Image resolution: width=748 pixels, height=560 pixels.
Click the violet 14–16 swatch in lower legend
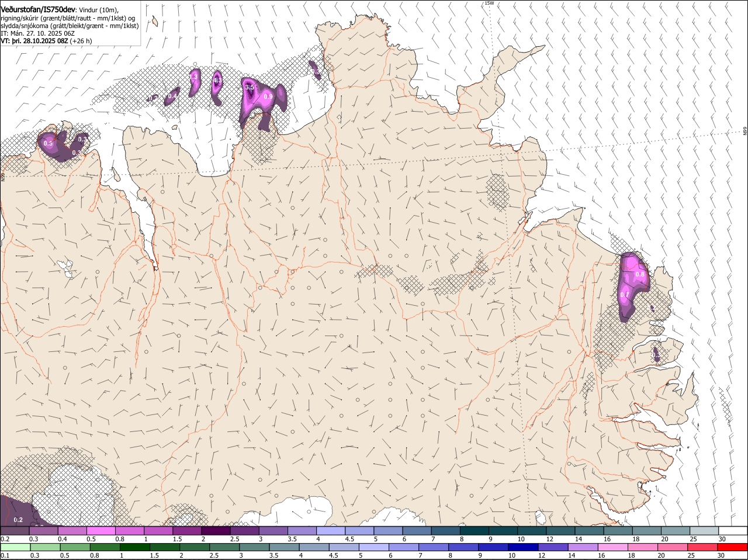584,548
